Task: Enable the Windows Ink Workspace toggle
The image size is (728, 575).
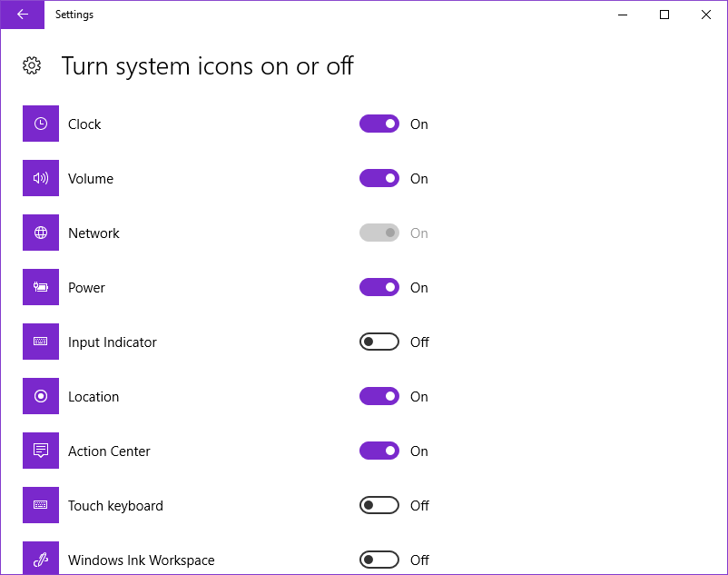Action: (379, 560)
